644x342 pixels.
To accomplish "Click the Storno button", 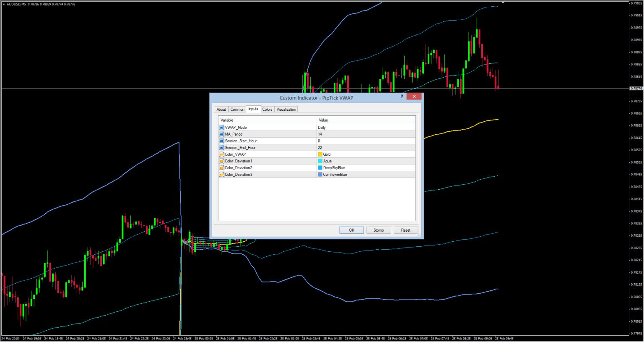I will (379, 230).
